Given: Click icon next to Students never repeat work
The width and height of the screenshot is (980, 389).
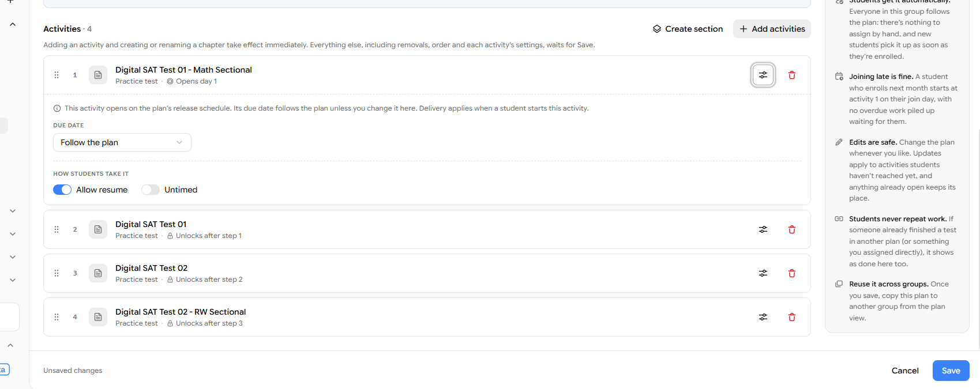Looking at the screenshot, I should pyautogui.click(x=839, y=219).
